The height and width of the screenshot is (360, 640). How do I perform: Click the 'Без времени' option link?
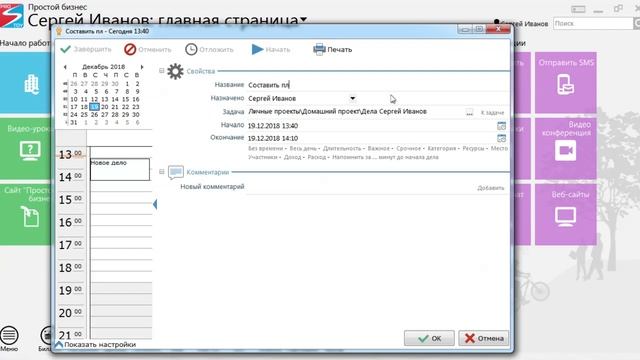266,149
